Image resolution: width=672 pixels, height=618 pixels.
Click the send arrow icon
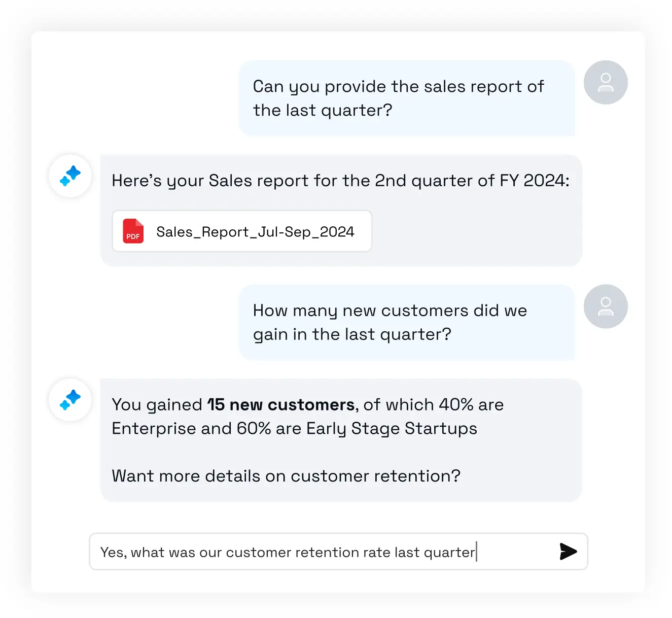[x=568, y=552]
